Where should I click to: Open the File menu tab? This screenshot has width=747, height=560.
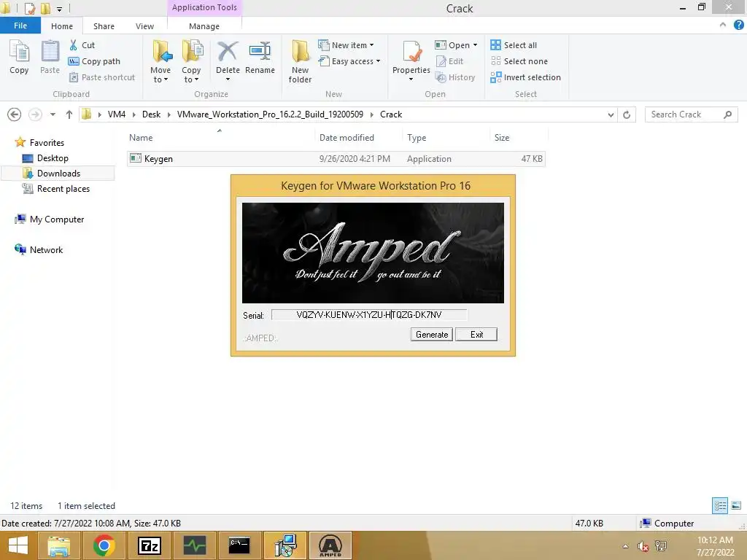20,26
